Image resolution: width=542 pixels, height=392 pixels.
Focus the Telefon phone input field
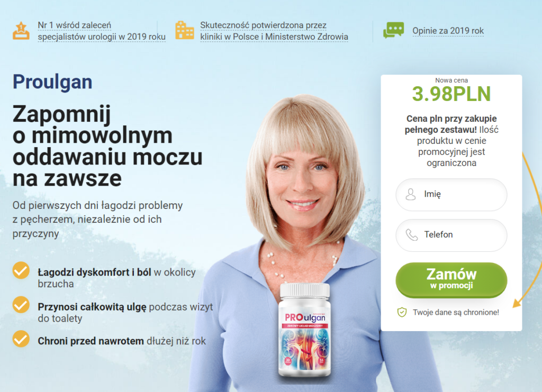(451, 235)
